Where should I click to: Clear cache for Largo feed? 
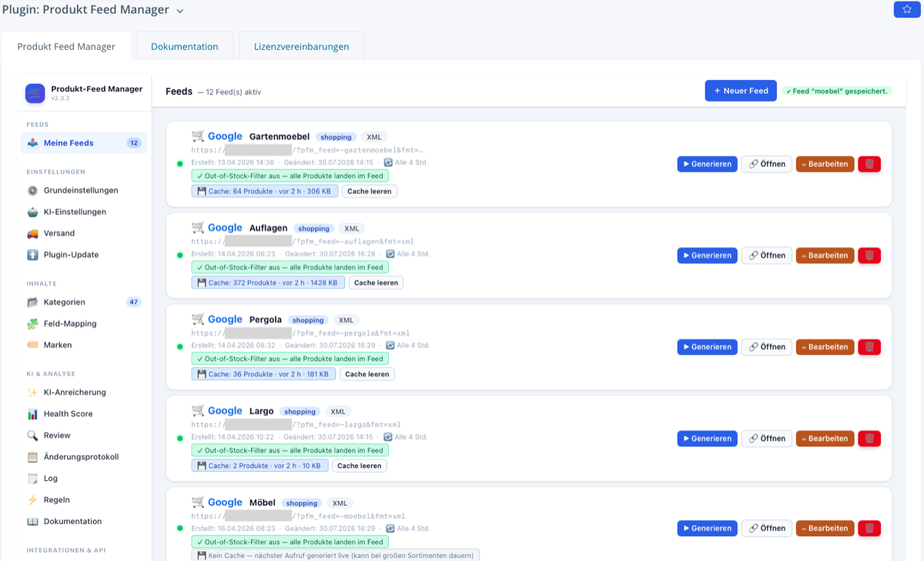point(360,466)
